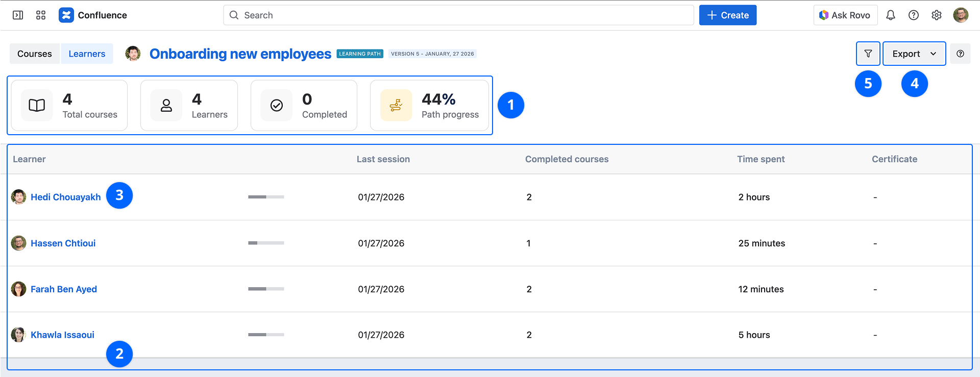
Task: Click the filter funnel icon
Action: tap(868, 54)
